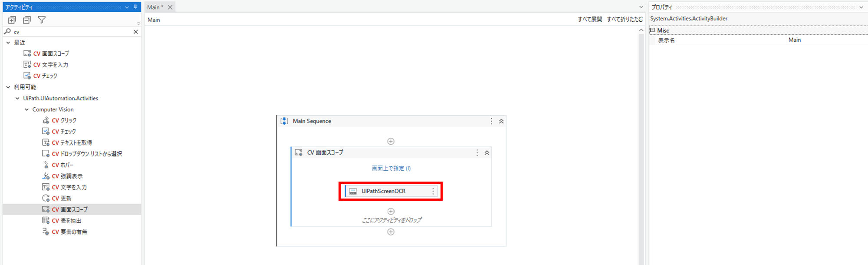The image size is (868, 265).
Task: Click the CV ホバー icon
Action: coord(46,165)
